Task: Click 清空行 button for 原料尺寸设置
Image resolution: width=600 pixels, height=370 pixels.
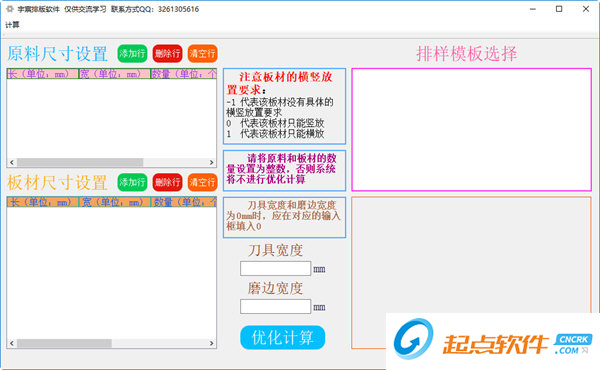Action: click(x=202, y=53)
